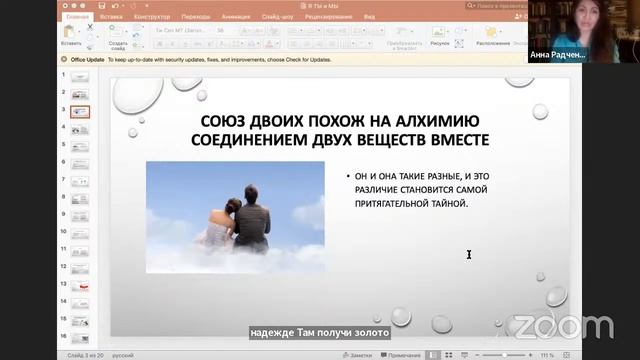This screenshot has height=360, width=640.
Task: Toggle bold formatting in the ribbon
Action: pos(160,44)
